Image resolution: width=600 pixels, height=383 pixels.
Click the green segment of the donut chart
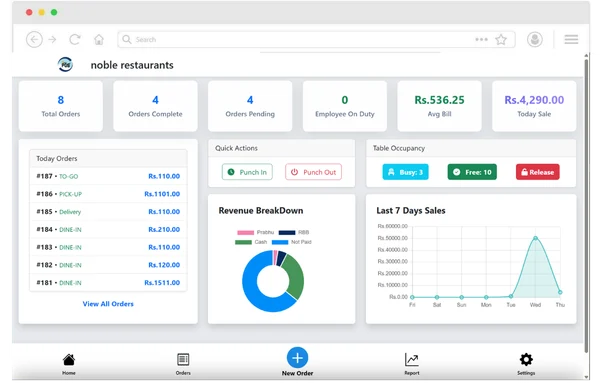[x=296, y=277]
